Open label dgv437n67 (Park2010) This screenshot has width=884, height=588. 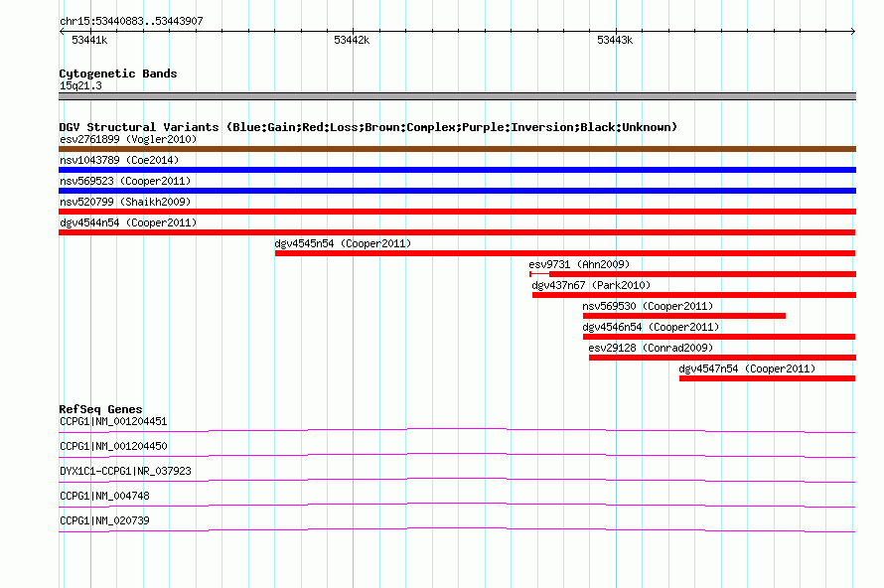[x=591, y=285]
